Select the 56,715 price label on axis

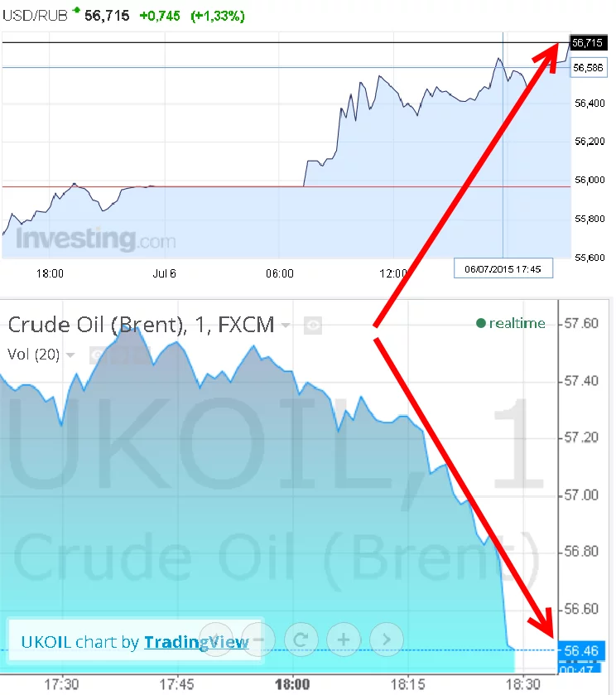point(588,42)
